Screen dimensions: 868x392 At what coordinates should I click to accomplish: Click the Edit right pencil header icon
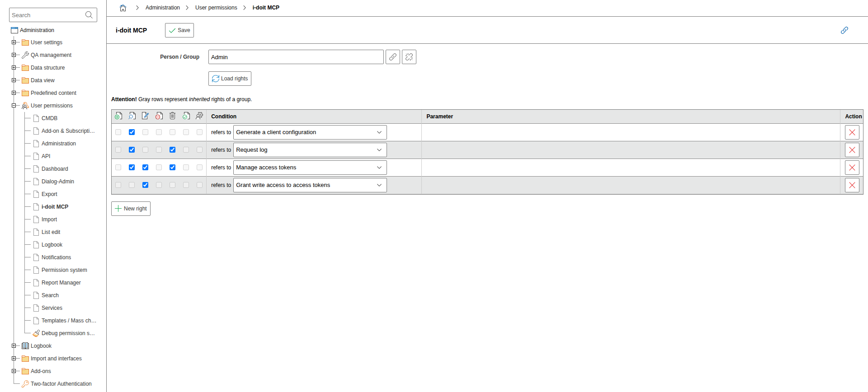[x=146, y=116]
